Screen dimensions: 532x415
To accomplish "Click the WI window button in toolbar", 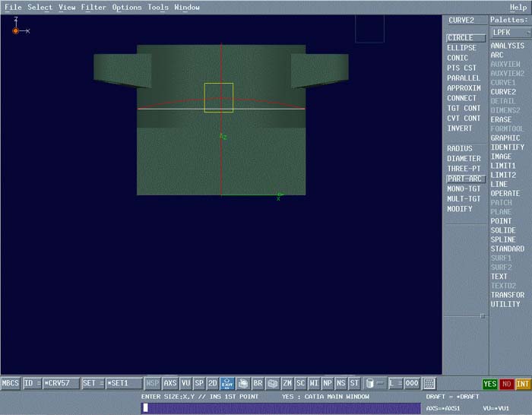I will coord(314,384).
